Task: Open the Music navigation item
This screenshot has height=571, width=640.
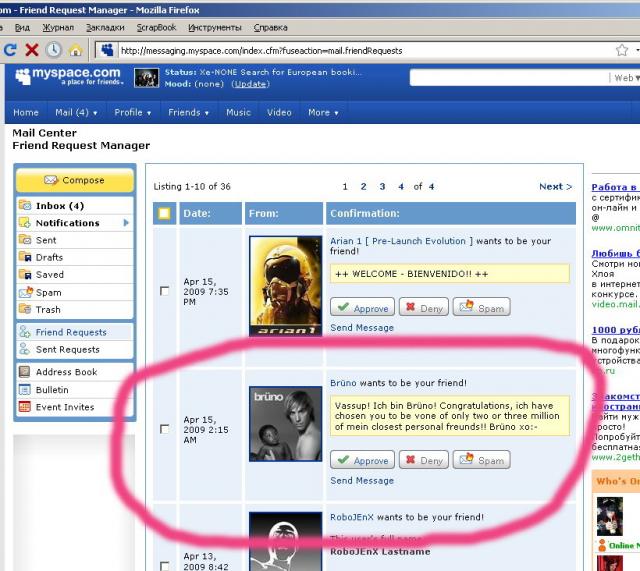Action: [x=238, y=112]
